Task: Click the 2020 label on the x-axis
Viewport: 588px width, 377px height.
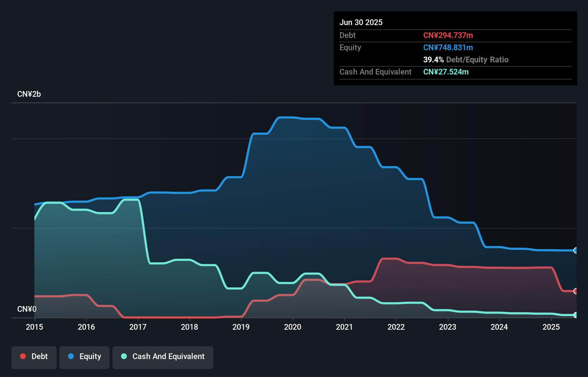Action: tap(293, 327)
